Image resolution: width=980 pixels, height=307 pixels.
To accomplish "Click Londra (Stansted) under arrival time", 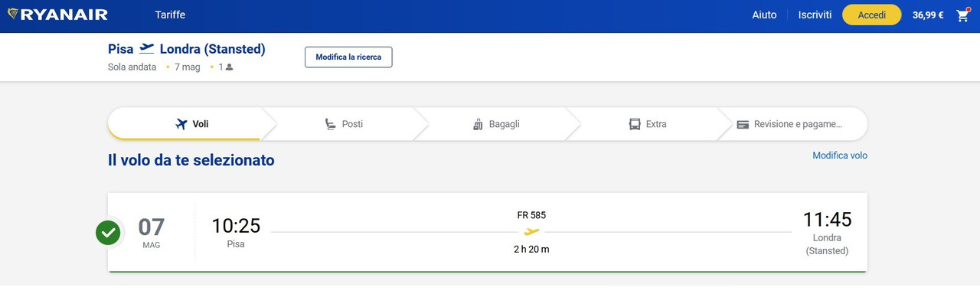I will coord(827,244).
